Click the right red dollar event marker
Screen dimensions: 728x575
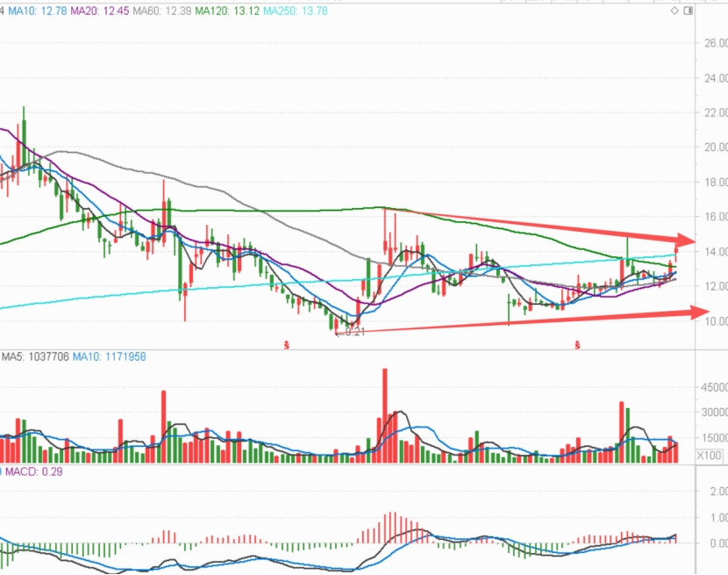pyautogui.click(x=577, y=345)
